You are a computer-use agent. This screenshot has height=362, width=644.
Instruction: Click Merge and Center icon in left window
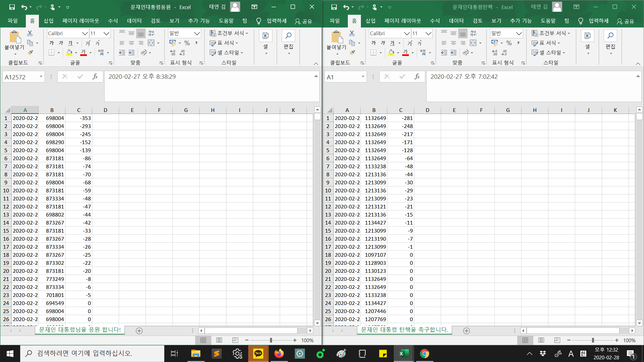[x=151, y=43]
